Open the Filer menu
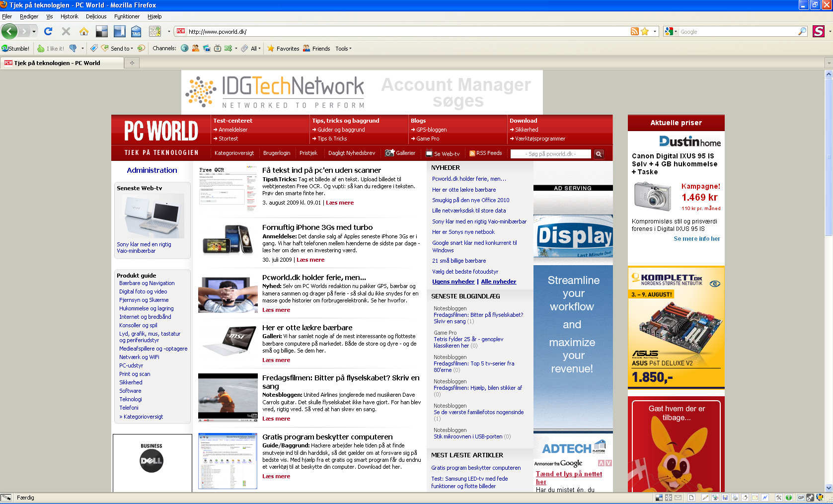 pos(7,16)
